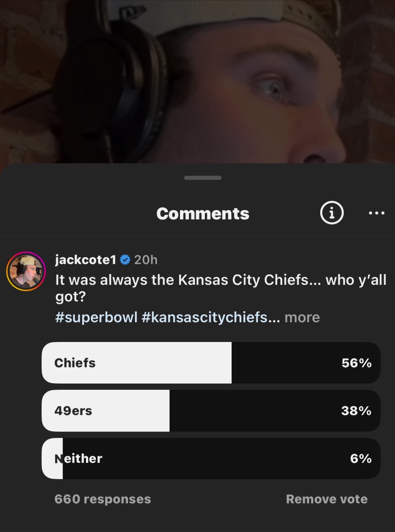View the 660 responses count
The width and height of the screenshot is (395, 532).
[x=103, y=499]
